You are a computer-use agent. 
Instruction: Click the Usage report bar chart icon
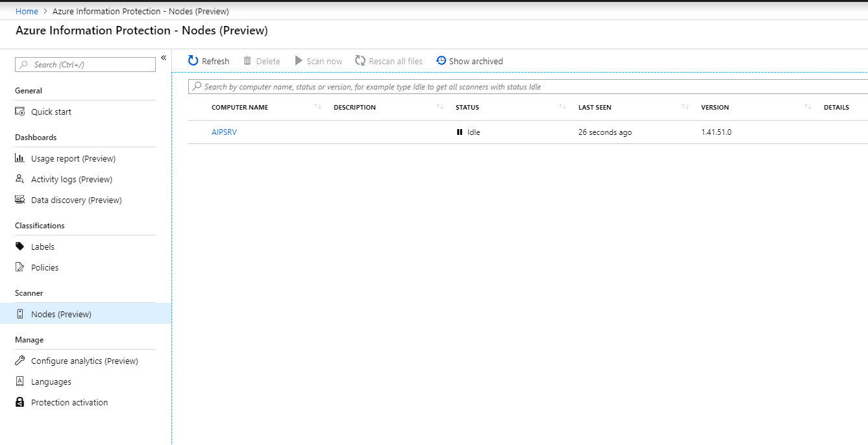click(20, 158)
